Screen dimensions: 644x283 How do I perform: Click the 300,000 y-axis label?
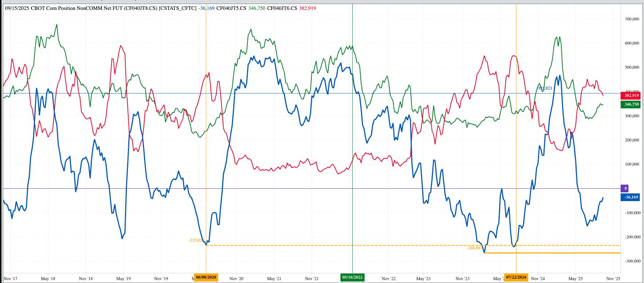tap(632, 116)
